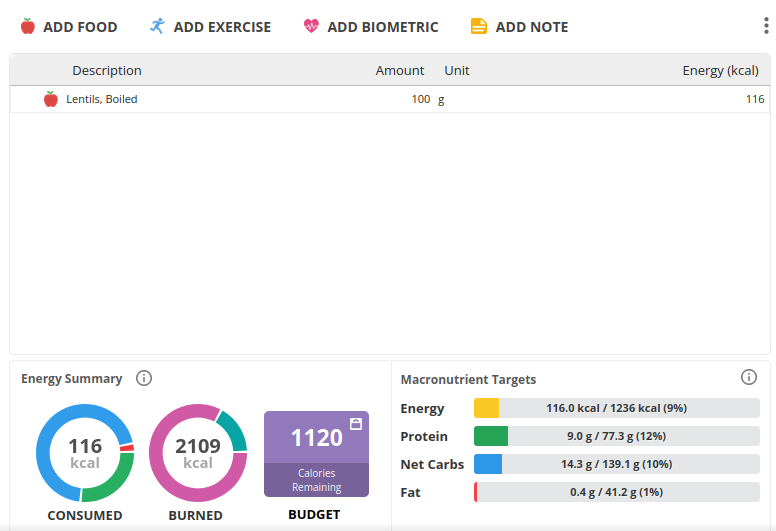Click the red apple Add Food icon
776x531 pixels.
pos(28,26)
